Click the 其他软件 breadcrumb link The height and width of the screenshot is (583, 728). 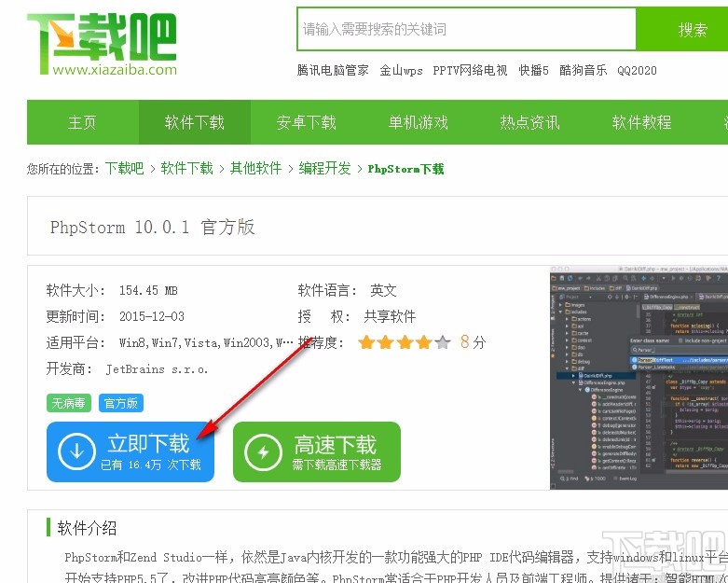point(255,168)
